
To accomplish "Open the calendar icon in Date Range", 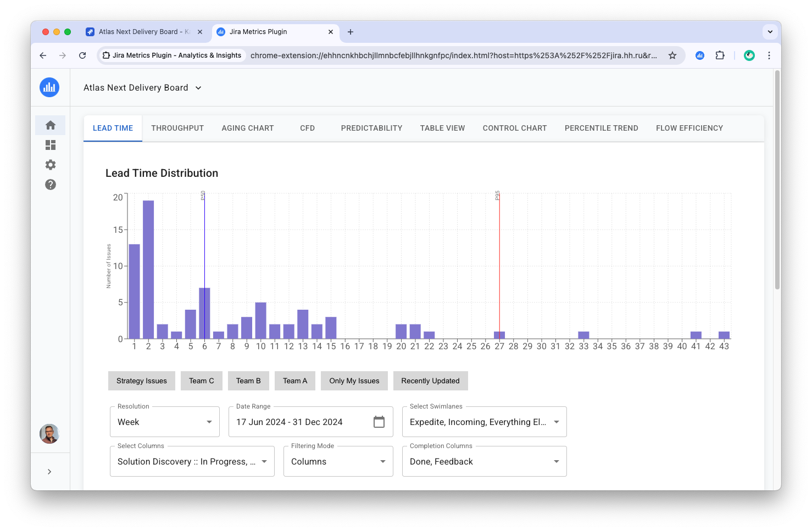I will pos(379,422).
